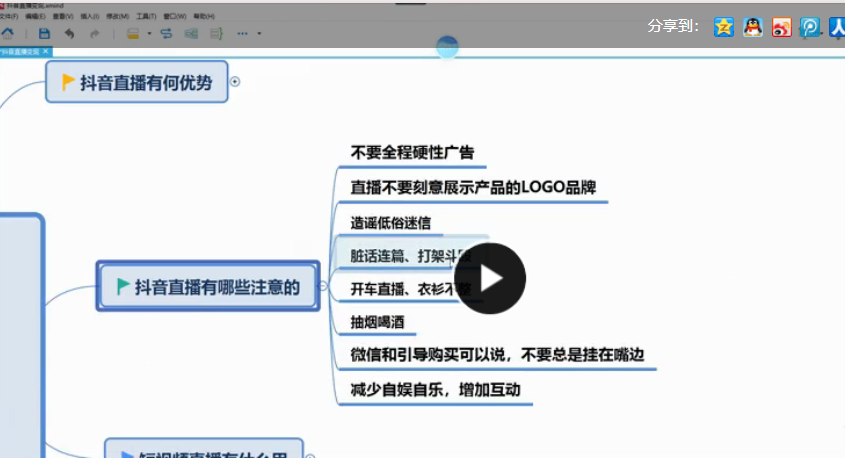This screenshot has height=458, width=845.
Task: Select subtopic 脏话连篇、打架斗殴
Action: [x=411, y=256]
